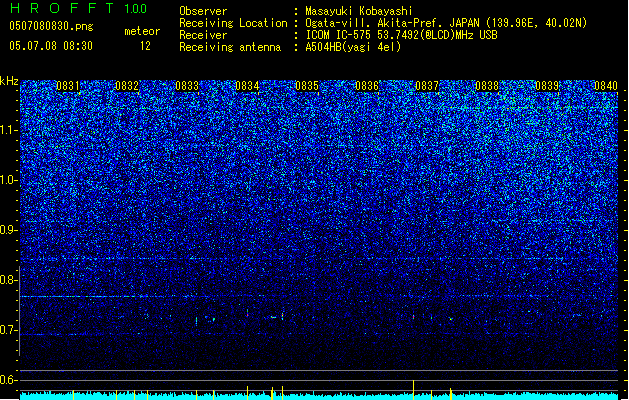Image resolution: width=629 pixels, height=400 pixels.
Task: Click the 0.9 kHz frequency label
Action: (x=8, y=230)
